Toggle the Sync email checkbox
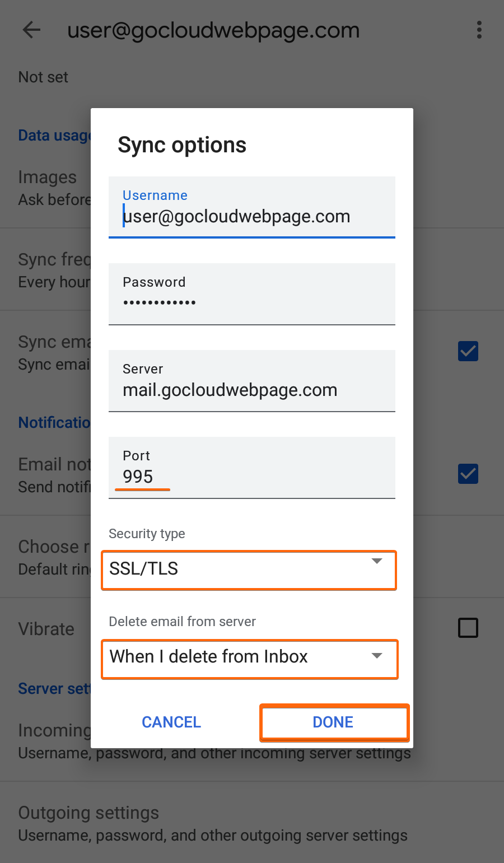The width and height of the screenshot is (504, 863). pos(468,351)
